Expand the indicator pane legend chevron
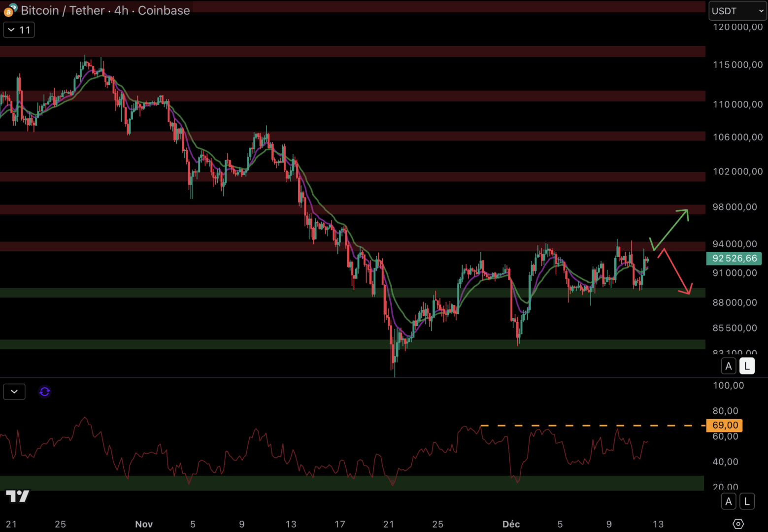 (x=14, y=392)
